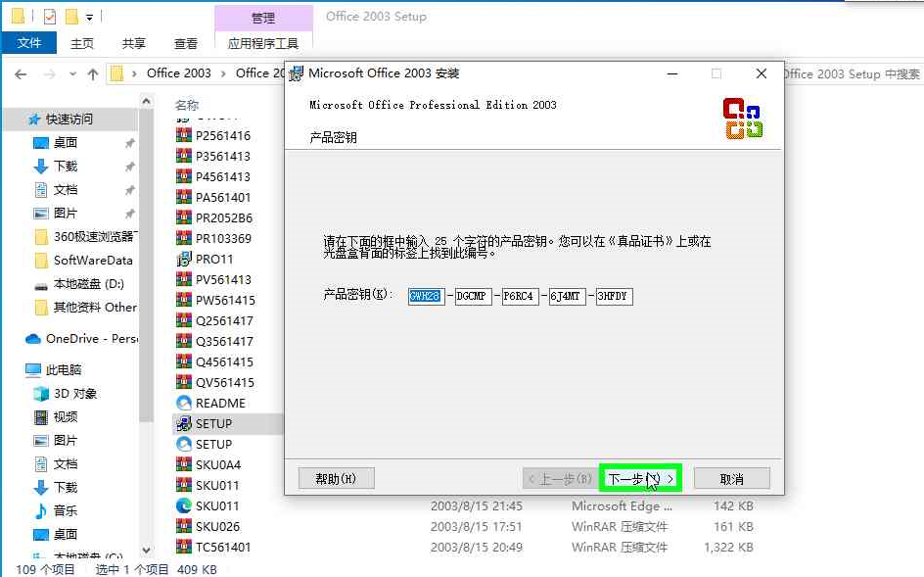Open Help in the Office 2003 installer
The height and width of the screenshot is (577, 924).
tap(337, 478)
